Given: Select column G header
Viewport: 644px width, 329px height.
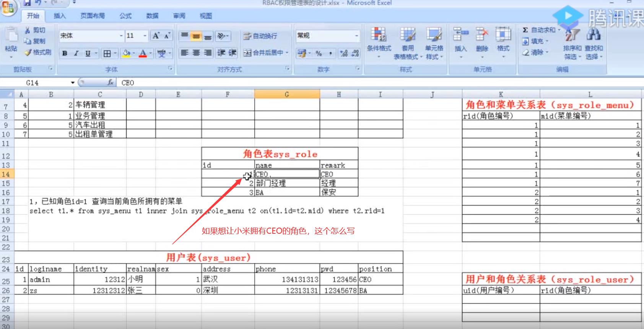Looking at the screenshot, I should pos(287,94).
